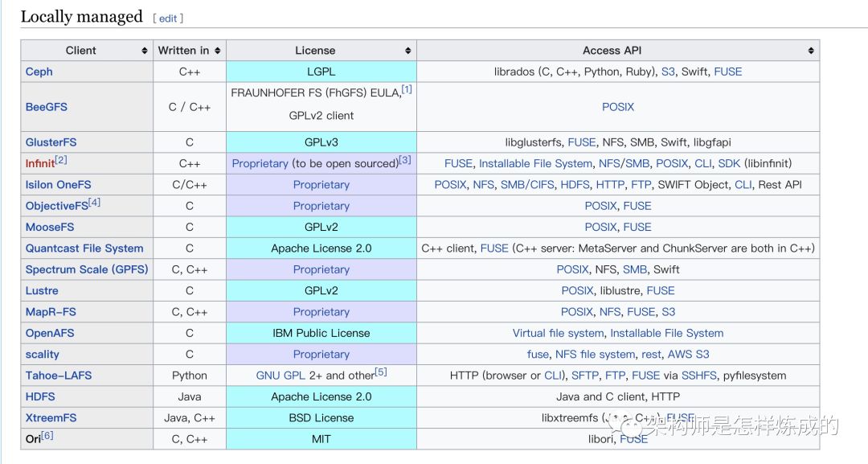Open the S3 link in Ceph row
Screen dimensions: 868x464
(668, 72)
